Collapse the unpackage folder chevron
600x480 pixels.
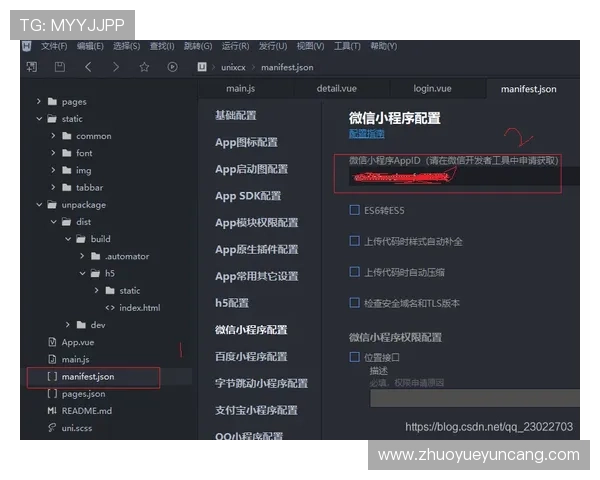coord(39,205)
